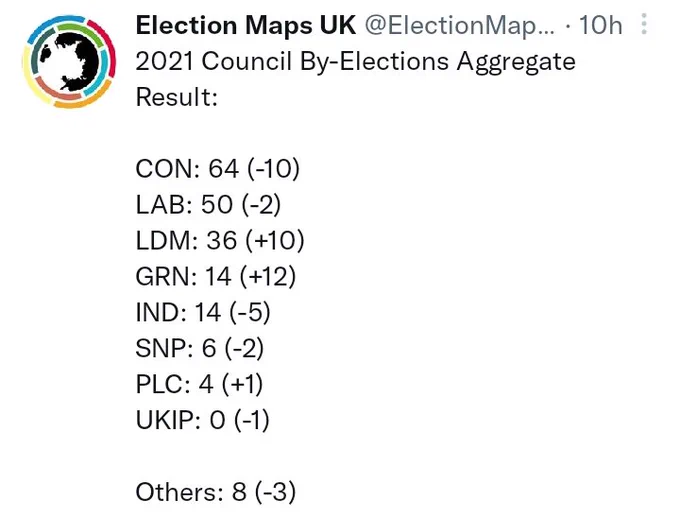
Task: Click the 'LAB: 50 (-2)' result line
Action: [x=208, y=204]
